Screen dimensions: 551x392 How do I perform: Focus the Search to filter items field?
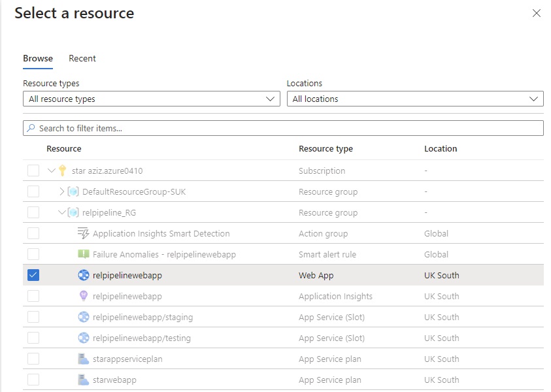pos(283,128)
